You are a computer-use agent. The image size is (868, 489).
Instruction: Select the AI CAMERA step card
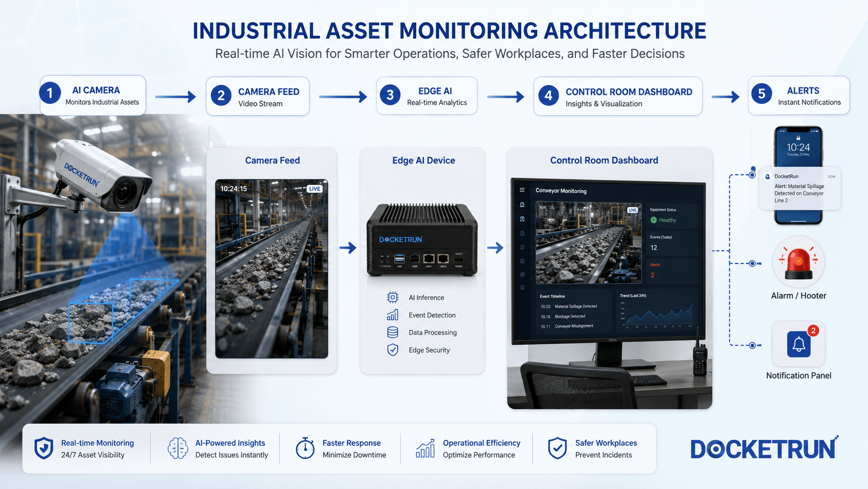(x=93, y=96)
